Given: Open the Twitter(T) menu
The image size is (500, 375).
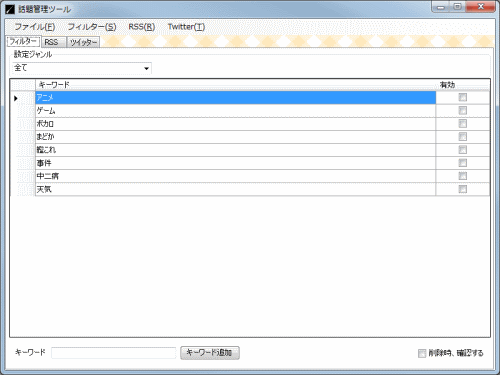Looking at the screenshot, I should (186, 27).
